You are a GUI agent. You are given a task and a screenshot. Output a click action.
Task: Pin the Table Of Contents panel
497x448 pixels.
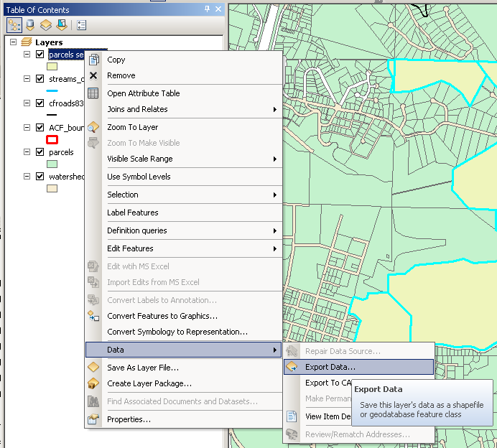click(208, 9)
